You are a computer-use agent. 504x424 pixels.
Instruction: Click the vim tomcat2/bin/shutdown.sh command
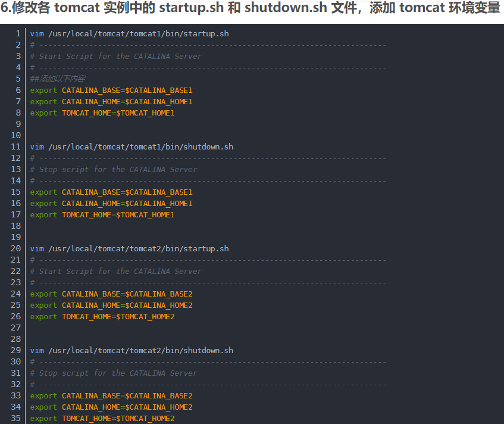132,351
